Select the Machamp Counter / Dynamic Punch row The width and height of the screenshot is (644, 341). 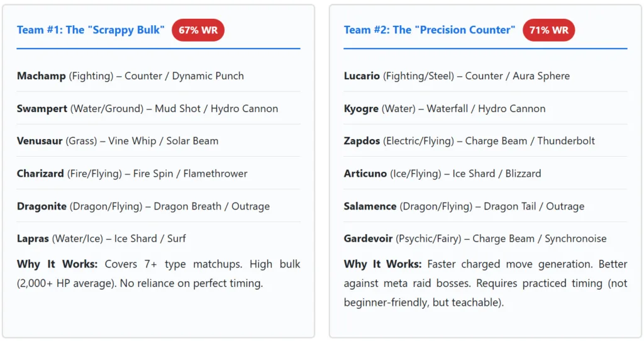[130, 76]
